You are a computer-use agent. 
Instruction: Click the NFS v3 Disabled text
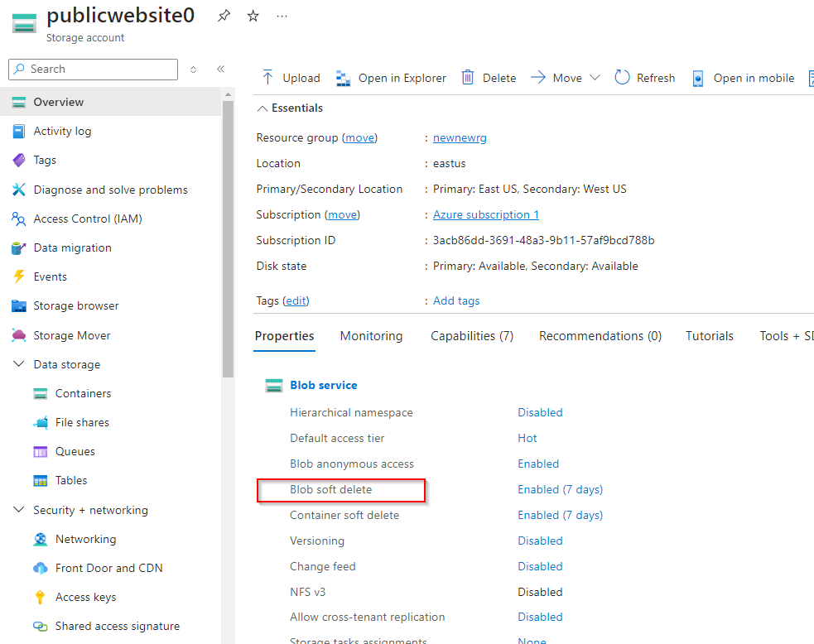[540, 592]
